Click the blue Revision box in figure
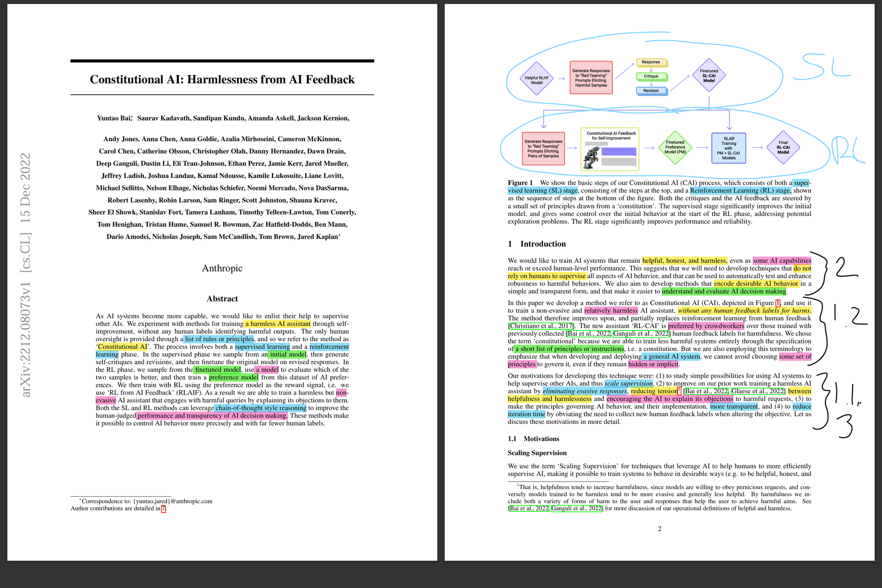The height and width of the screenshot is (588, 882). 651,90
